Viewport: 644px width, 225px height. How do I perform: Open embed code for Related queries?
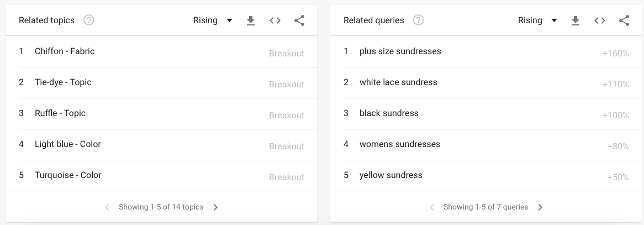point(600,20)
